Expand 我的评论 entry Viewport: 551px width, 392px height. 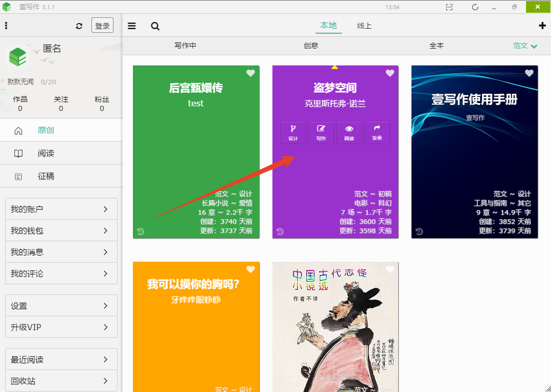point(61,273)
